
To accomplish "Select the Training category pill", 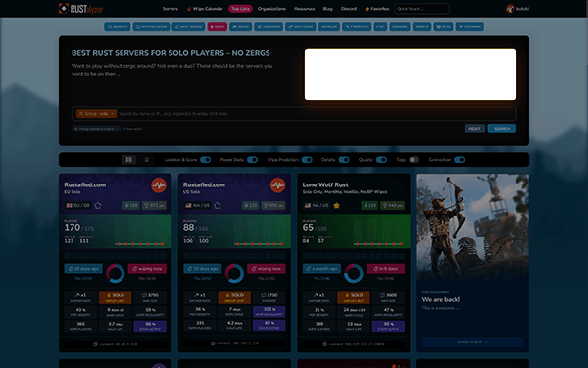I will click(269, 26).
